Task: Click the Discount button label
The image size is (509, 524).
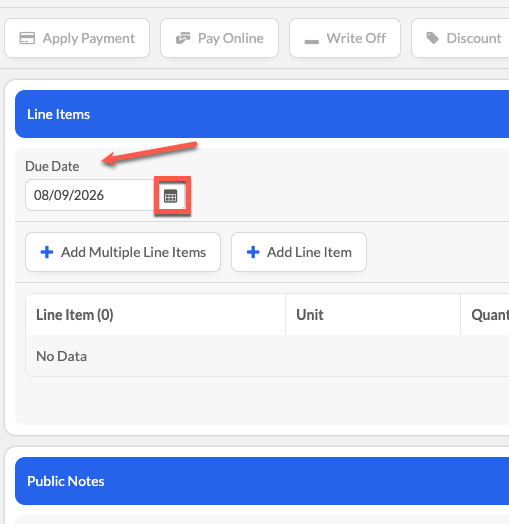Action: tap(474, 38)
